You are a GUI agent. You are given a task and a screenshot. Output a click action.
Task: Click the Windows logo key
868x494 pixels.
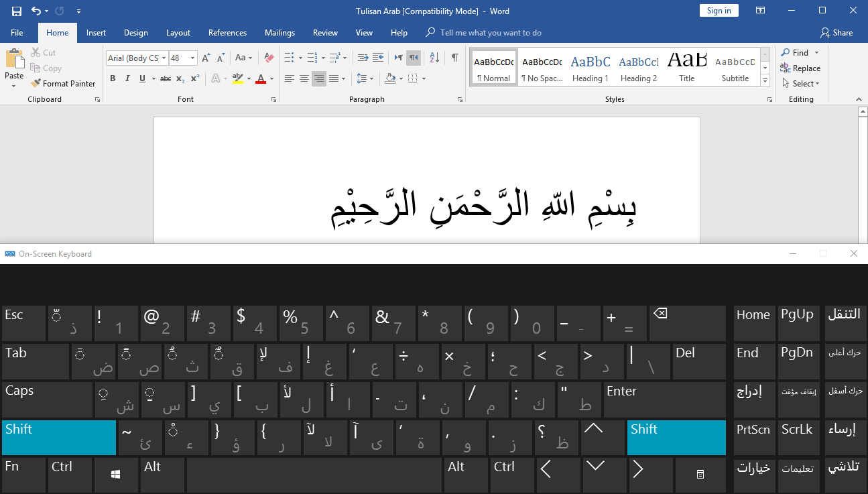(116, 475)
